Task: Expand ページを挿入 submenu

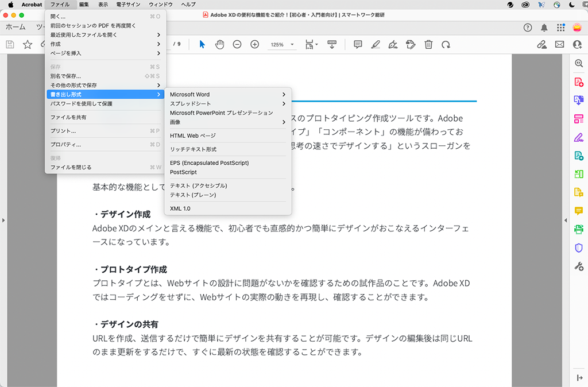Action: [x=106, y=53]
